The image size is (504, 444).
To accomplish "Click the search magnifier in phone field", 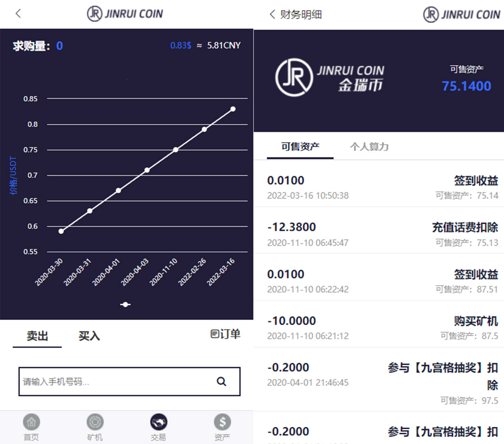I will (x=221, y=381).
